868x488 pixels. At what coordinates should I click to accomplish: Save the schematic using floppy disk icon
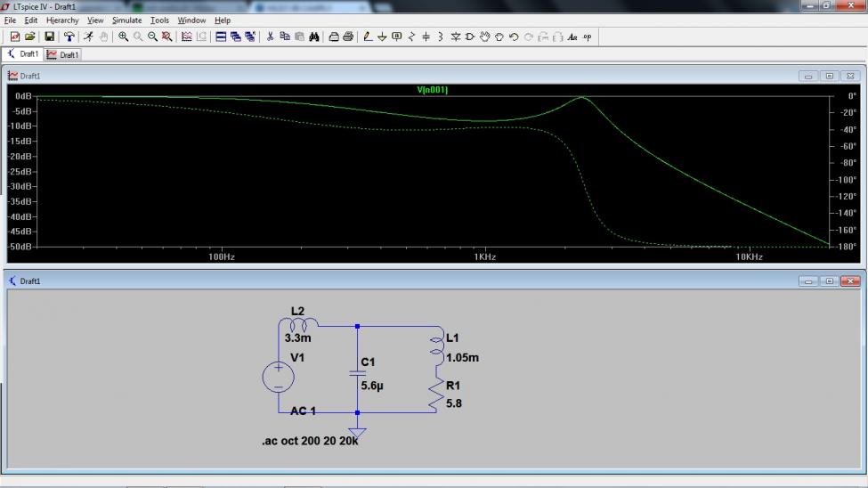(x=49, y=37)
